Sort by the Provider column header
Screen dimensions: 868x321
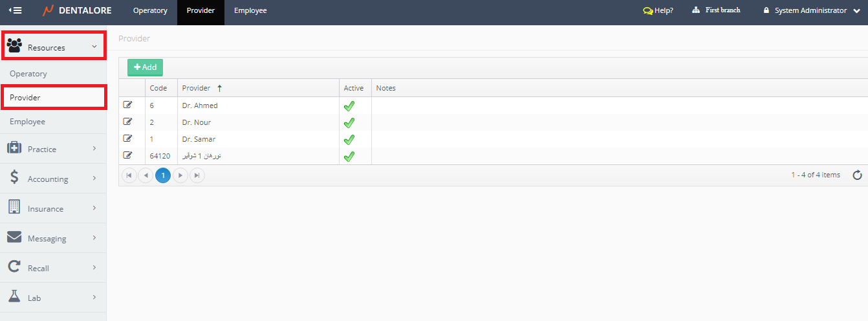[196, 88]
